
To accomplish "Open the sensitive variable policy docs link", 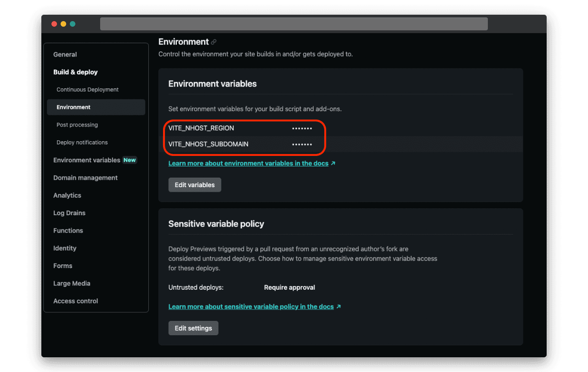I will [251, 307].
